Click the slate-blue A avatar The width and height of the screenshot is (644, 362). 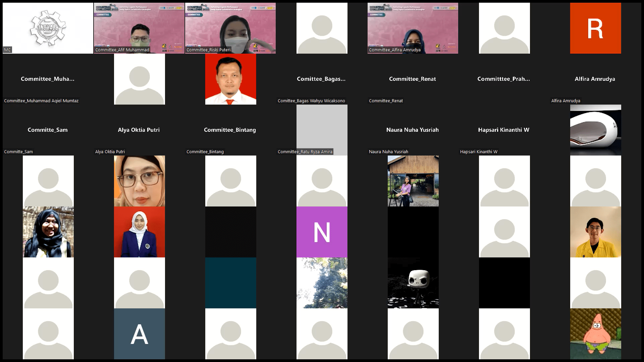[x=139, y=334]
